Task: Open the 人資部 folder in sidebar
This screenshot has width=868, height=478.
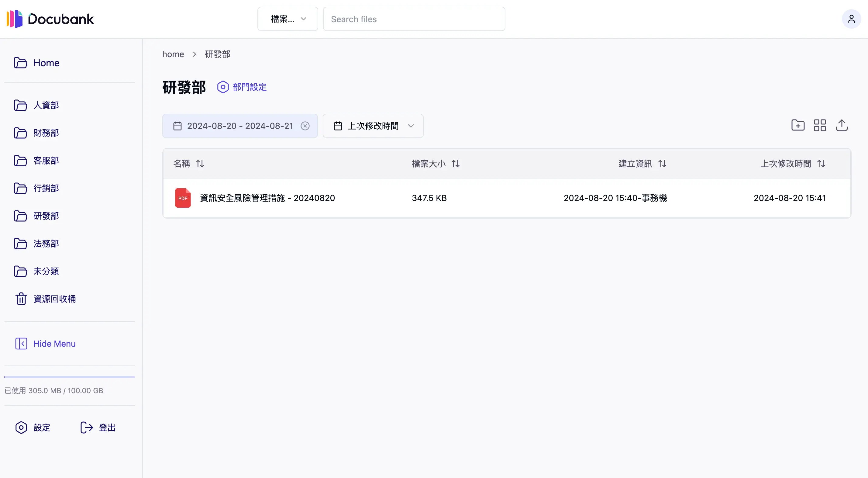Action: (46, 105)
